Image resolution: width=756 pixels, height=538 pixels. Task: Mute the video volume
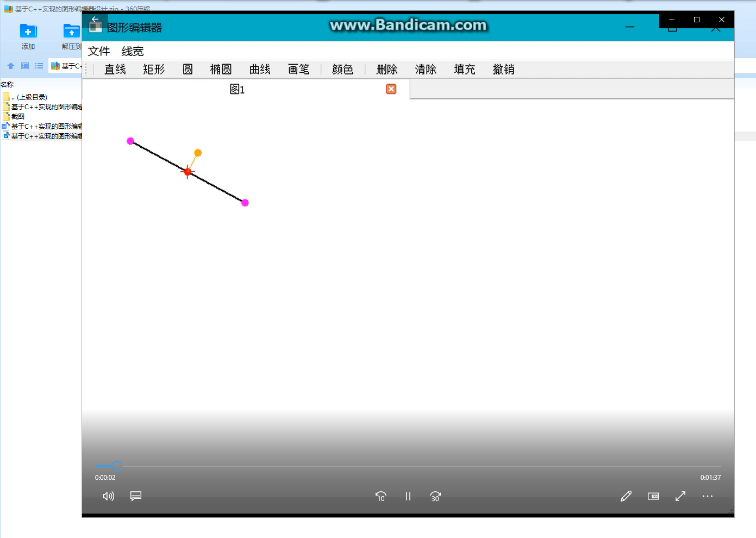(109, 496)
